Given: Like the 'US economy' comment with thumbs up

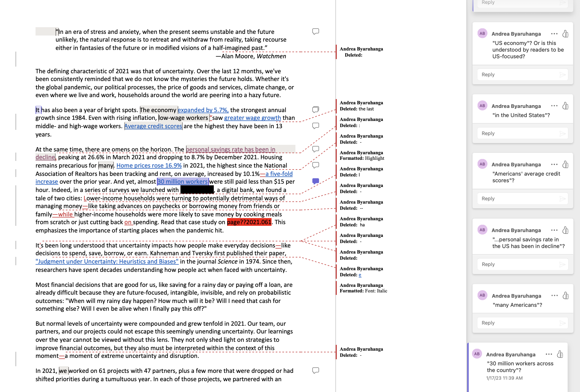Looking at the screenshot, I should tap(565, 34).
